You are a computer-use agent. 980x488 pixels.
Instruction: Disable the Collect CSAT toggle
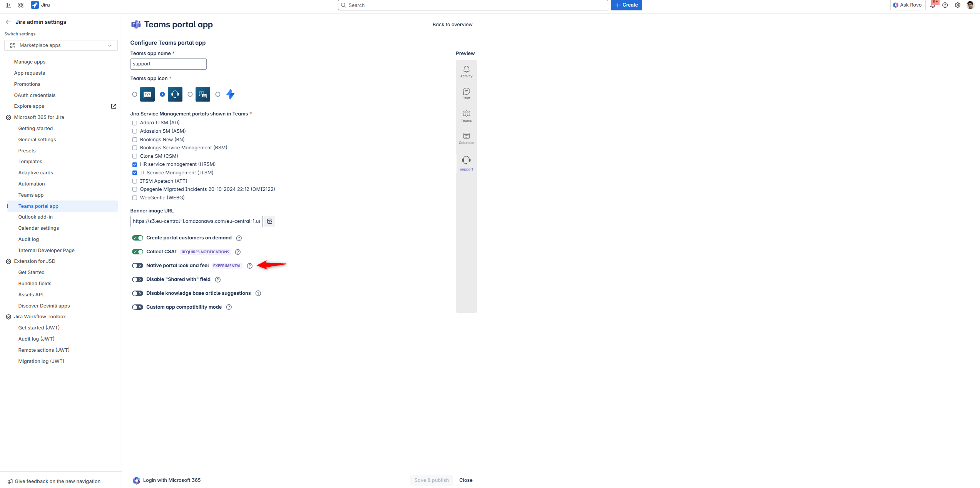(137, 252)
